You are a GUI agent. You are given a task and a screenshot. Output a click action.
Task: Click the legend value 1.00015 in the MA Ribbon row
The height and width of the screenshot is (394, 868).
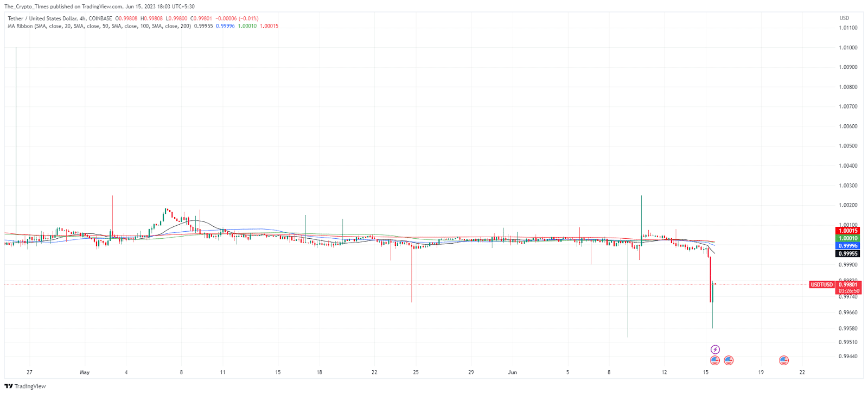269,26
